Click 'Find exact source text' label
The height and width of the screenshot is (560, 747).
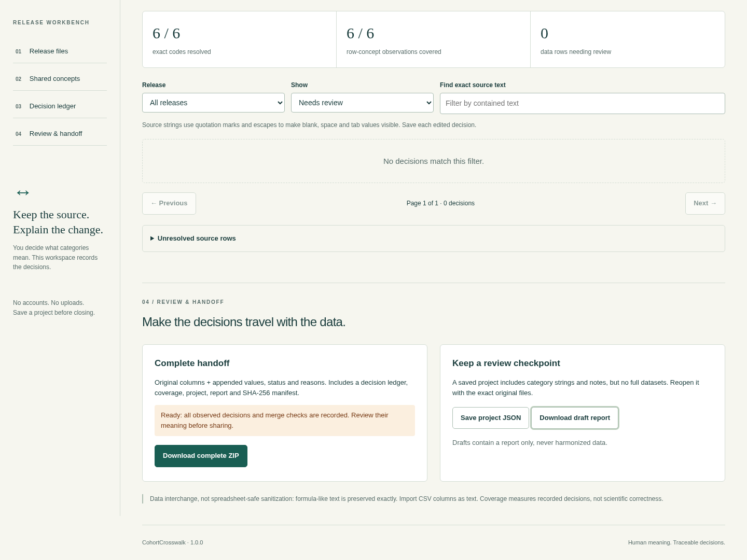point(473,85)
